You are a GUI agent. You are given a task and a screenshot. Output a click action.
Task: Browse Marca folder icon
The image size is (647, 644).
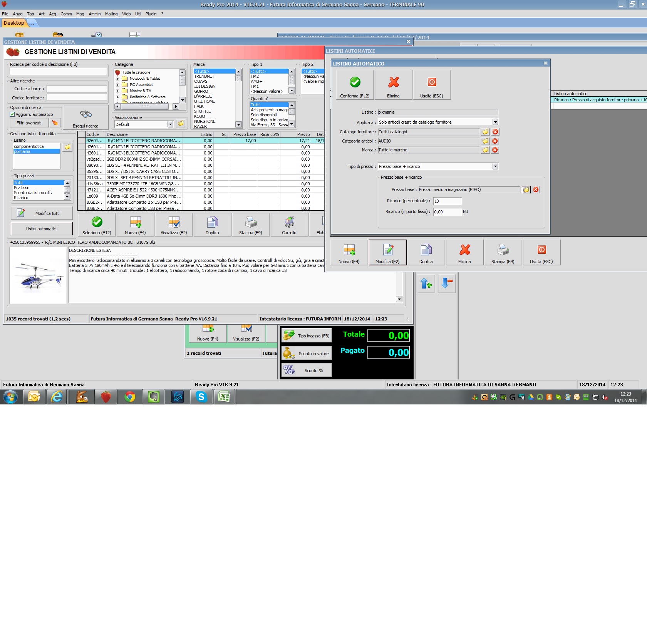coord(485,150)
